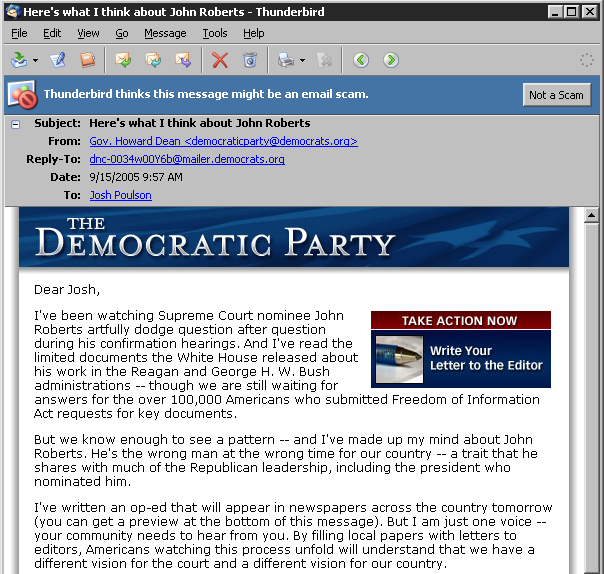The height and width of the screenshot is (574, 604).
Task: Click the Get Mail toolbar icon
Action: (x=19, y=60)
